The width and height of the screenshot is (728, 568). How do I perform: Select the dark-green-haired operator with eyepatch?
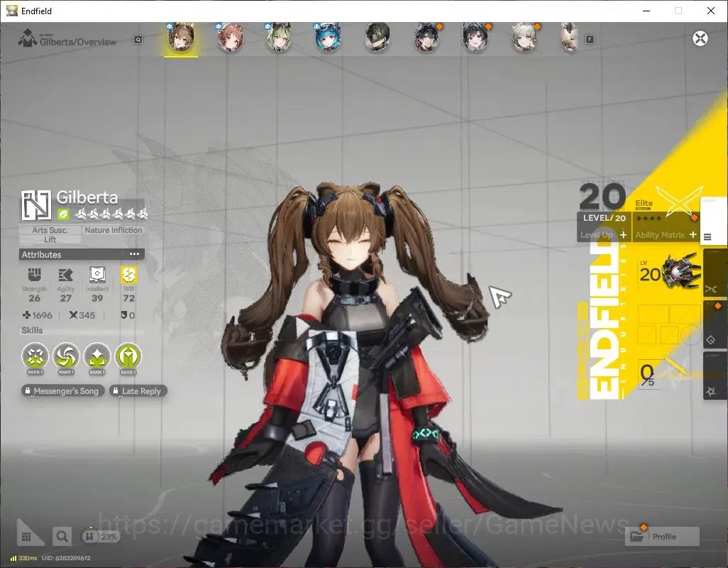click(377, 38)
